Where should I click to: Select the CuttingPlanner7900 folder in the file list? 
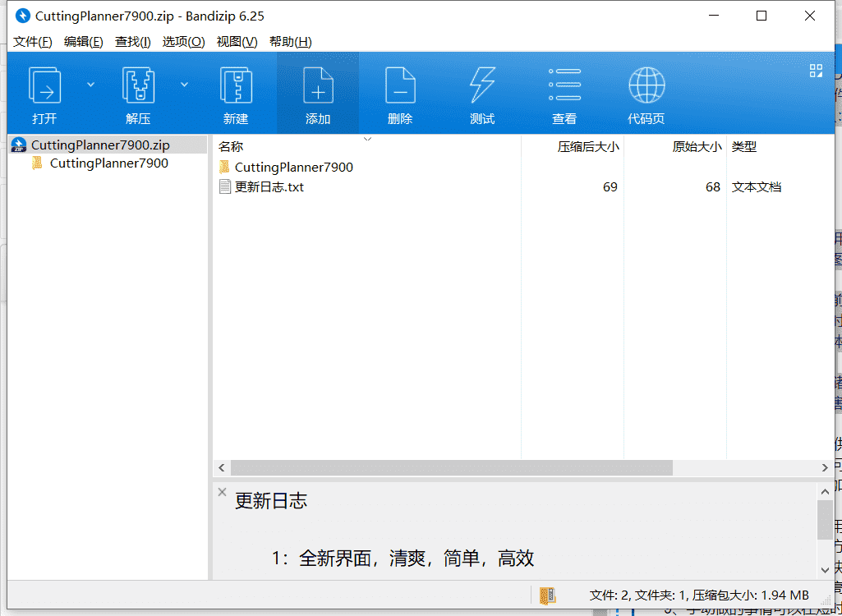click(x=294, y=167)
